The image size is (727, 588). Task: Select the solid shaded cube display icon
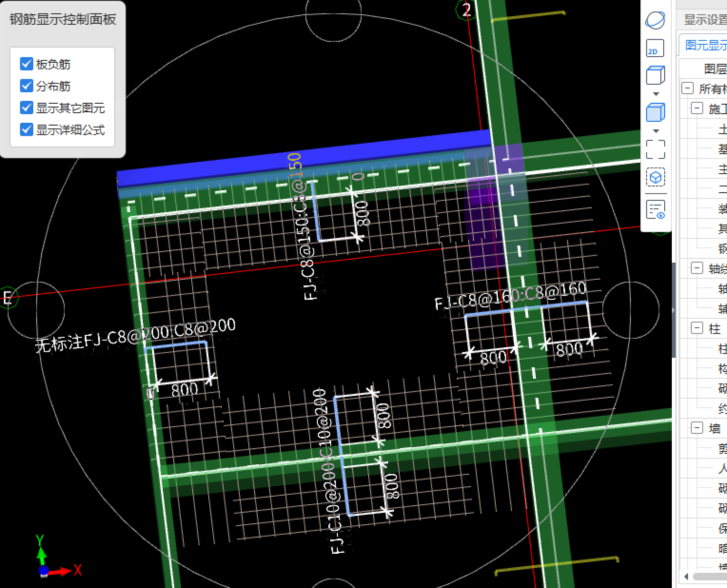[655, 113]
